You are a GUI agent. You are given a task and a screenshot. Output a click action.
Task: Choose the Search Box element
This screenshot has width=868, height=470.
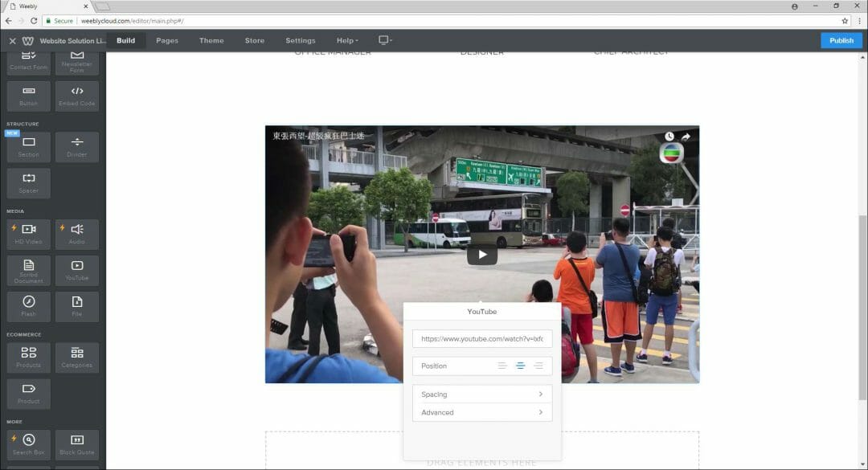28,443
